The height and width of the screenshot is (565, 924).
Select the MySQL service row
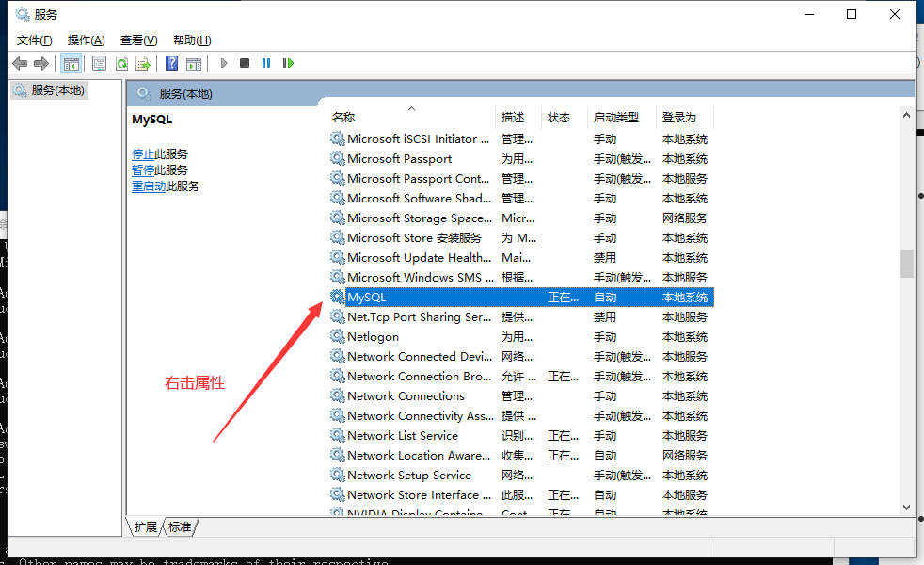click(x=521, y=297)
